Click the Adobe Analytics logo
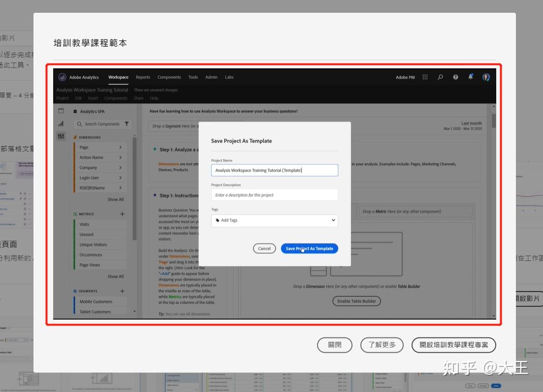Image resolution: width=543 pixels, height=392 pixels. (x=62, y=77)
